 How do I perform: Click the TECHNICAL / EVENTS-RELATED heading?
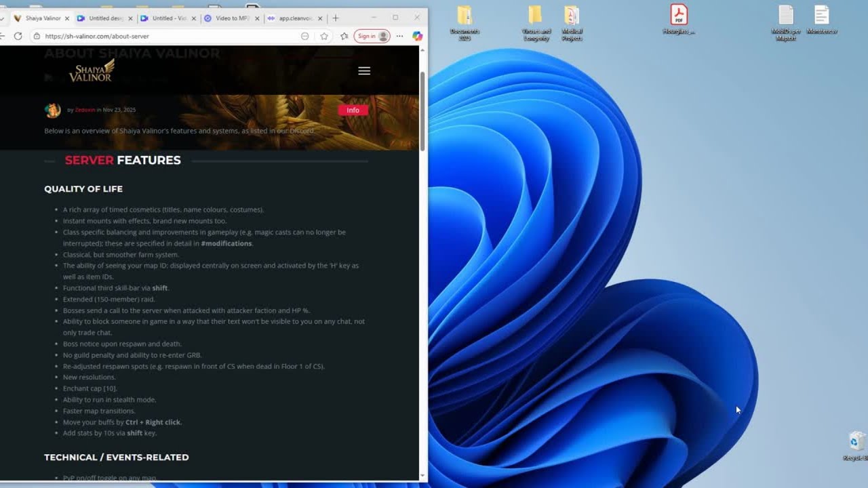point(117,457)
